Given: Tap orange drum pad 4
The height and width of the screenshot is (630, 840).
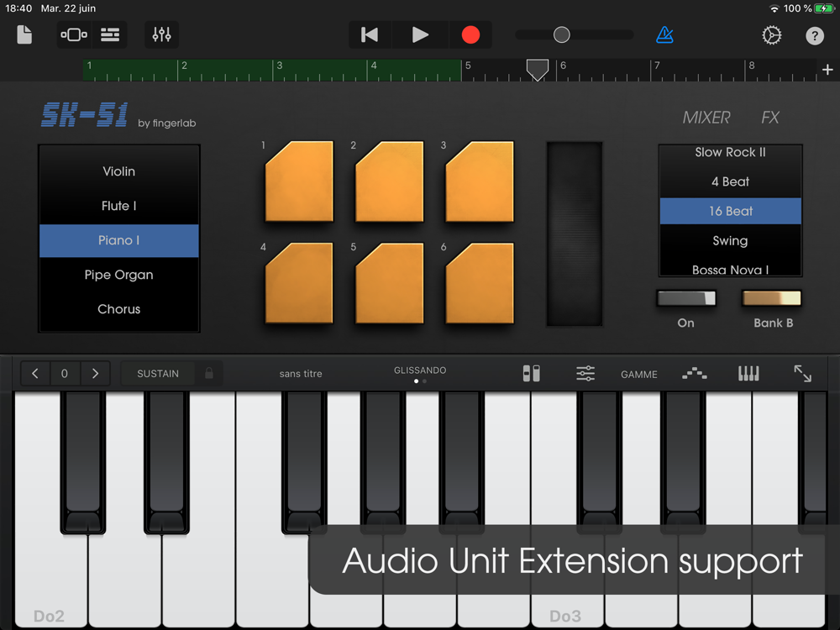Looking at the screenshot, I should point(300,283).
